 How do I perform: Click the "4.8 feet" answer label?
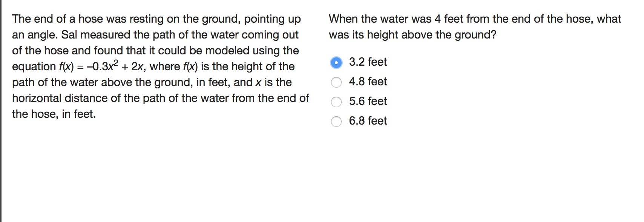tap(368, 82)
